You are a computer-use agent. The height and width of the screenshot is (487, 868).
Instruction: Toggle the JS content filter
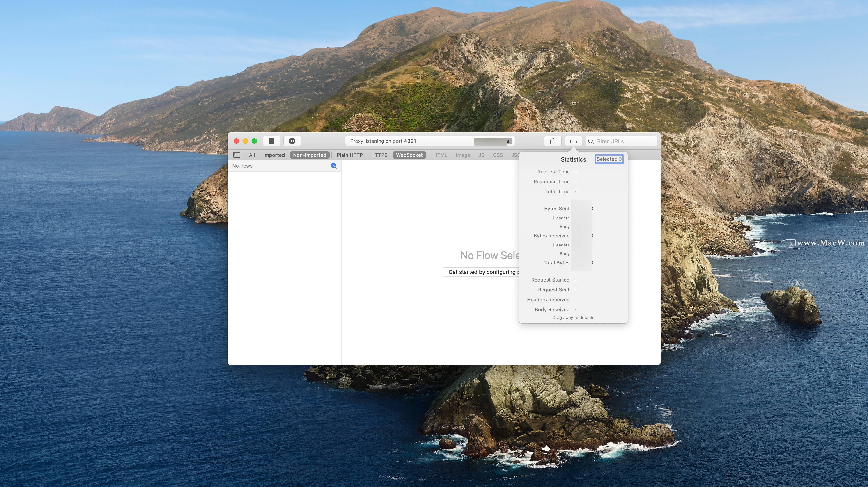coord(481,155)
